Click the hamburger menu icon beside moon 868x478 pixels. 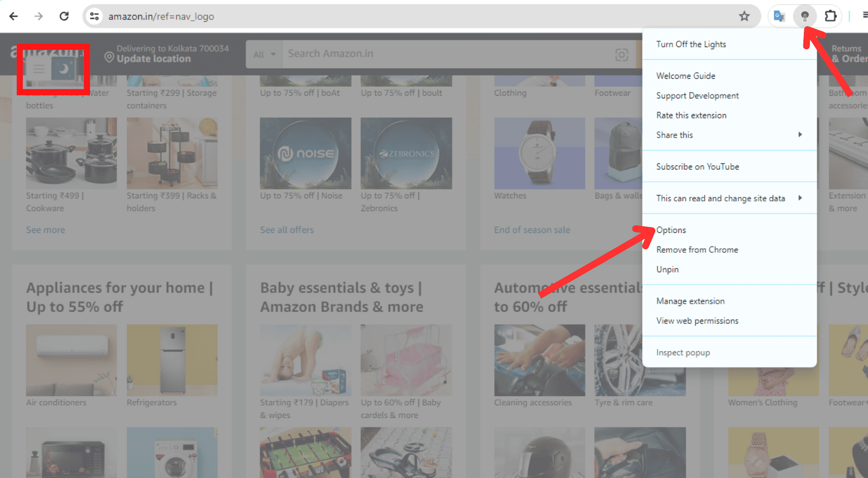coord(39,69)
